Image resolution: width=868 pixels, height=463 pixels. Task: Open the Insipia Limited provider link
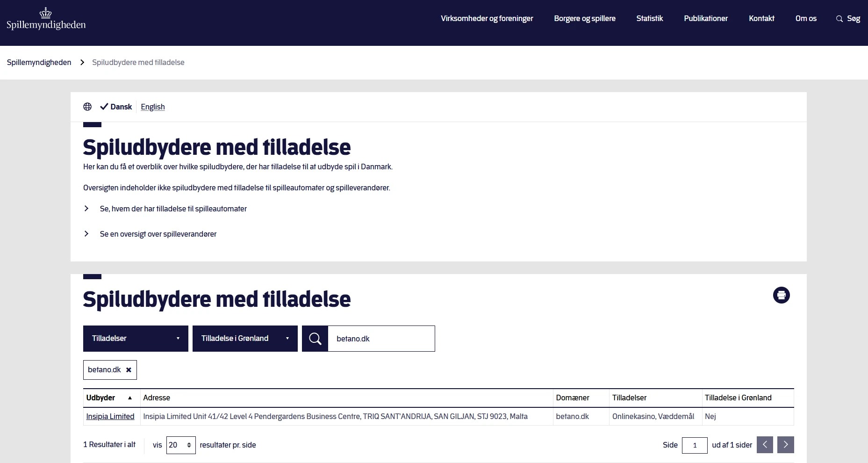[110, 417]
